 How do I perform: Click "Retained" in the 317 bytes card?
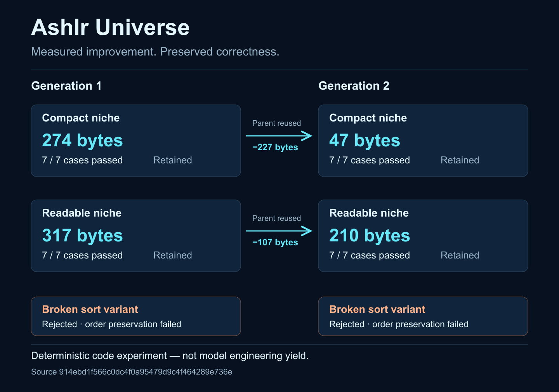pyautogui.click(x=173, y=255)
